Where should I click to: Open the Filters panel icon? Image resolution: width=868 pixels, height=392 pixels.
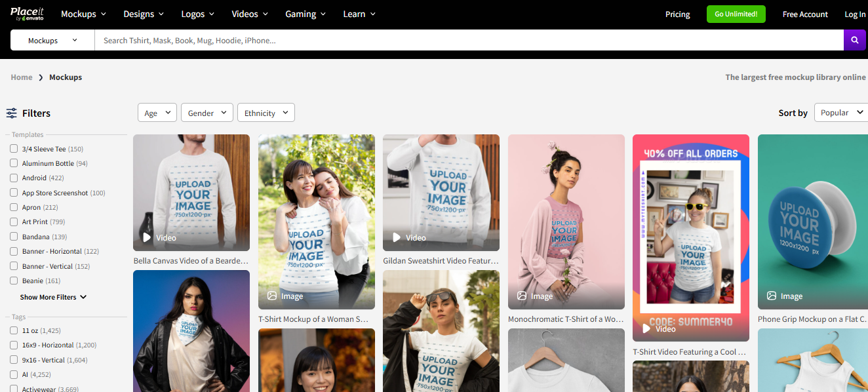pyautogui.click(x=11, y=113)
